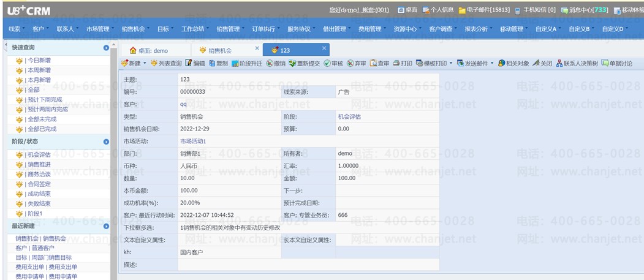Close the 123 tab
644x280 pixels.
[x=324, y=48]
